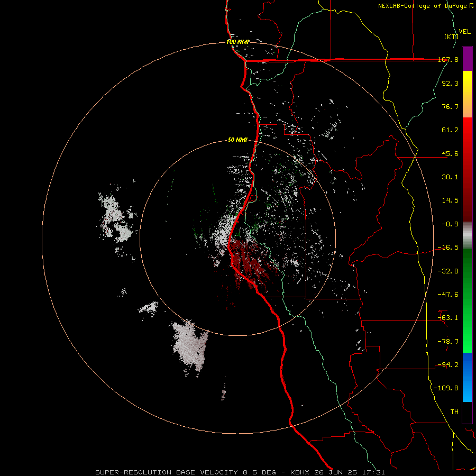This screenshot has width=476, height=476.
Task: Click the -63.1 velocity scale value
Action: pyautogui.click(x=448, y=318)
